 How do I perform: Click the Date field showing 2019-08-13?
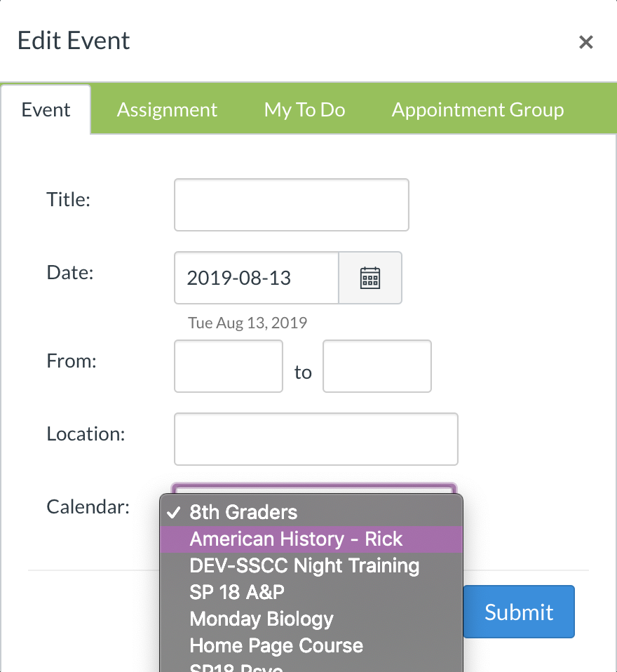click(257, 278)
